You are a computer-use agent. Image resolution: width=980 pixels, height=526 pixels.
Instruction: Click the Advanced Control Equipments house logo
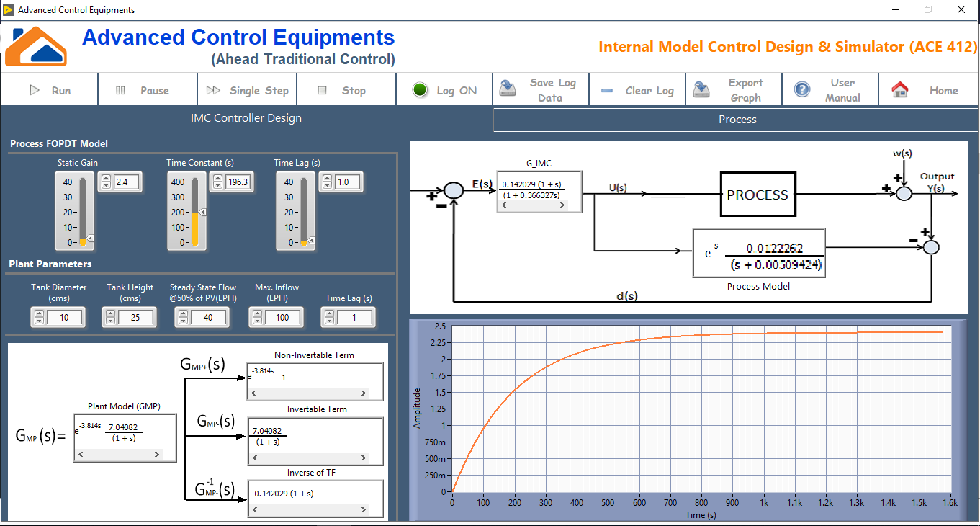[x=36, y=46]
